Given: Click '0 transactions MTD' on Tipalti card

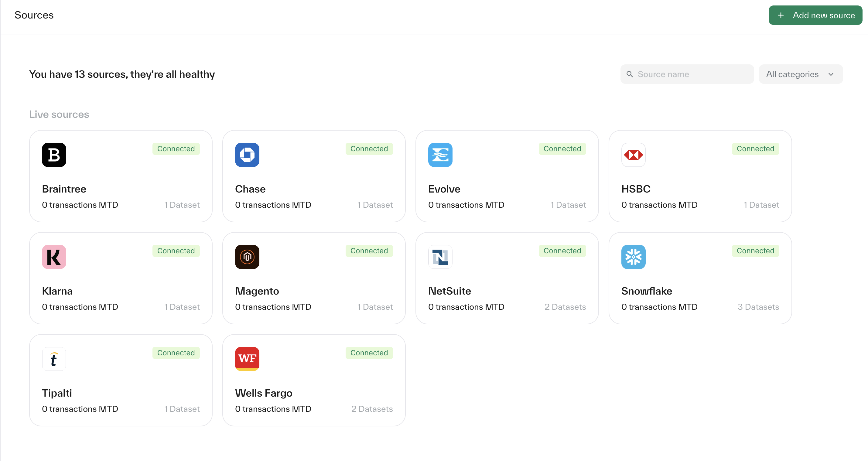Looking at the screenshot, I should 80,409.
